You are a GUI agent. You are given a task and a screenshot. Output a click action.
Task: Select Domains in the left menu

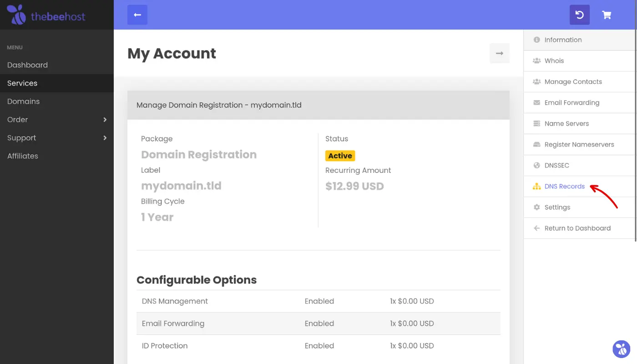pos(23,101)
